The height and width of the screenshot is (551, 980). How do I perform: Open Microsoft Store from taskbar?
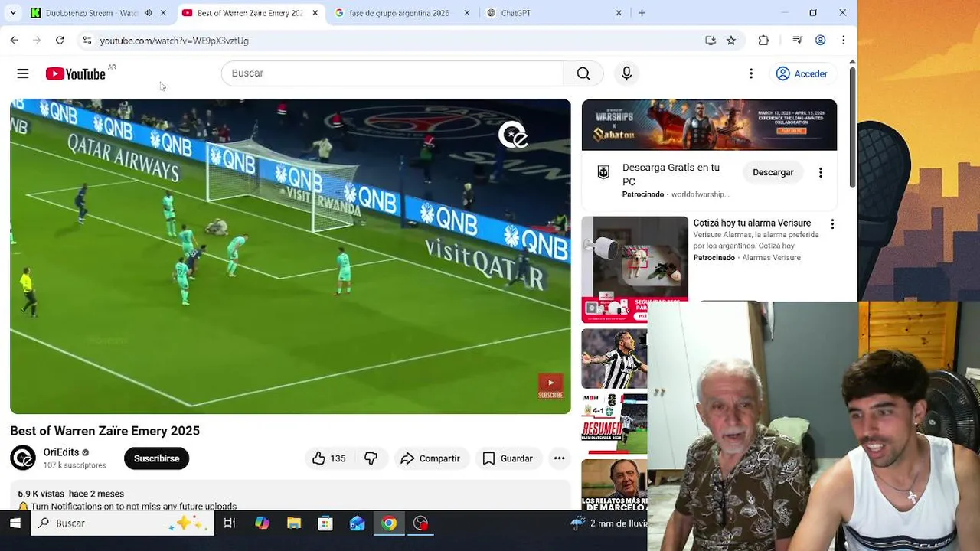point(325,523)
